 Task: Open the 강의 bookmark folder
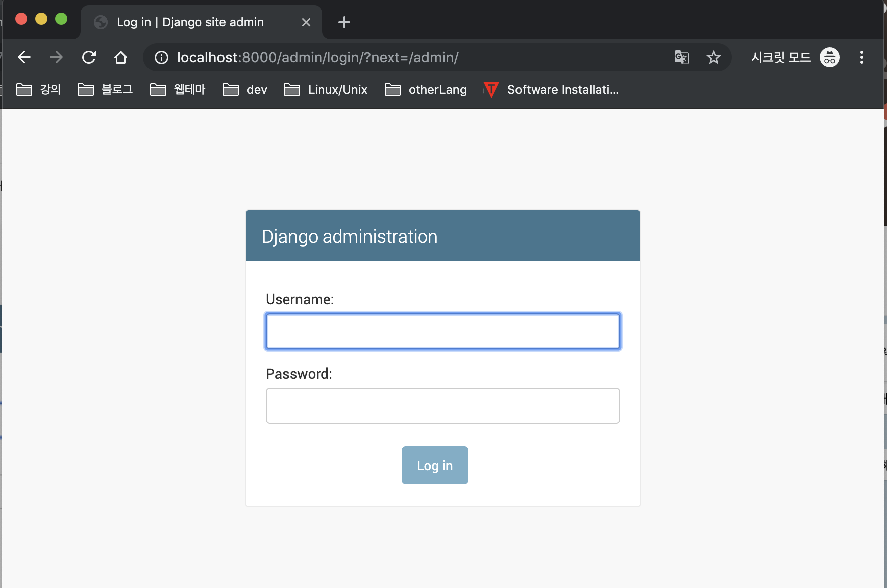[x=39, y=89]
